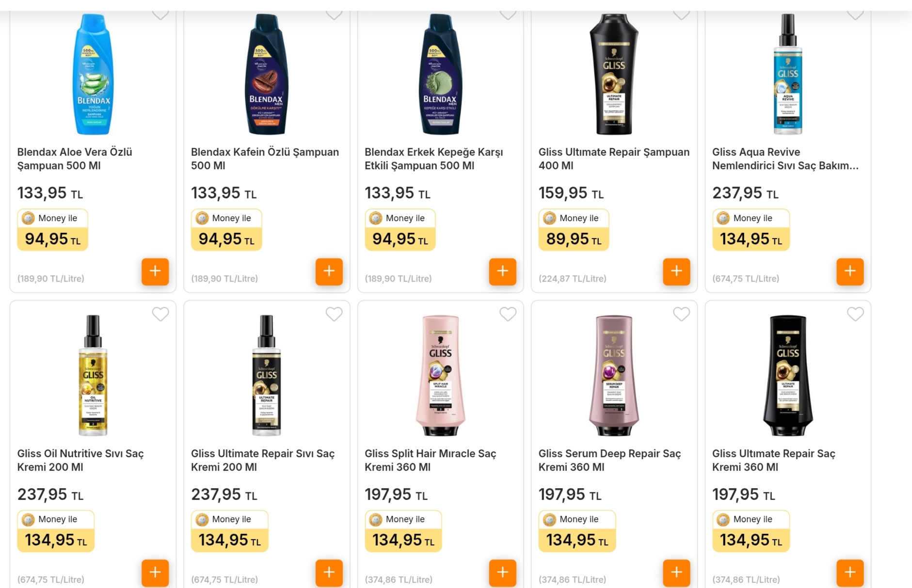This screenshot has height=588, width=912.
Task: Click Money ile 89,95 TL price badge
Action: click(x=574, y=230)
